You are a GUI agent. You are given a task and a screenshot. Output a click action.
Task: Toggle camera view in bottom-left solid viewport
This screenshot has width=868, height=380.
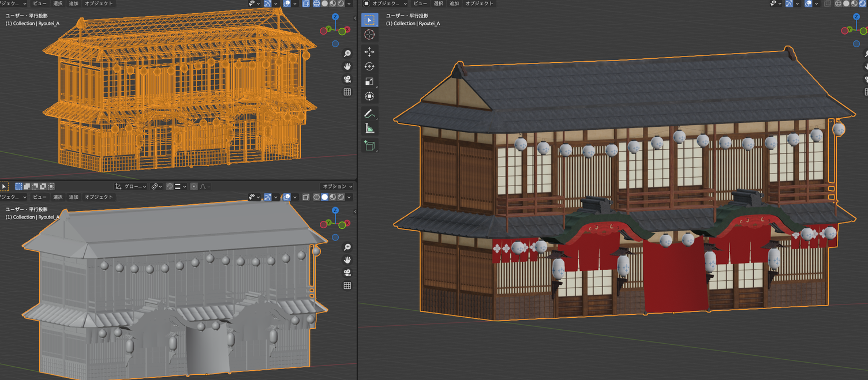tap(347, 273)
